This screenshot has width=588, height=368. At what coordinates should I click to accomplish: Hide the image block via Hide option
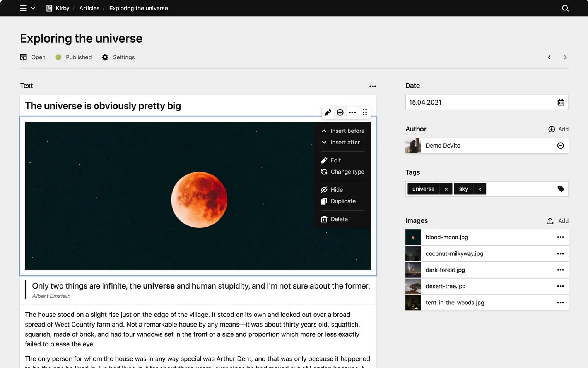tap(336, 190)
